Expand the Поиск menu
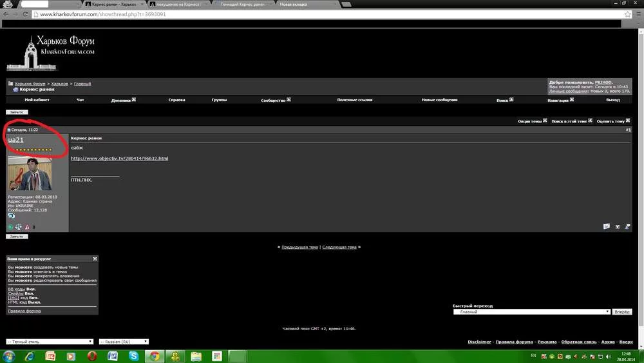644x363 pixels. click(505, 100)
